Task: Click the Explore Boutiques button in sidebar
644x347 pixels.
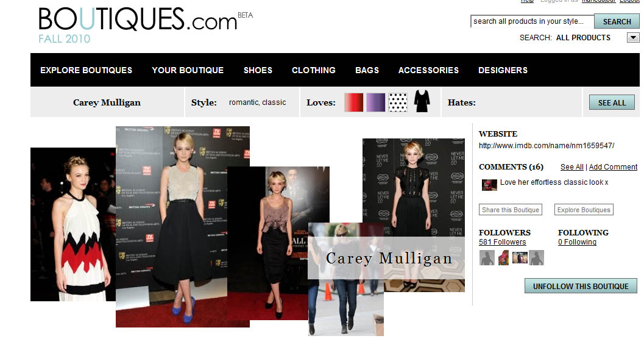Action: (584, 210)
